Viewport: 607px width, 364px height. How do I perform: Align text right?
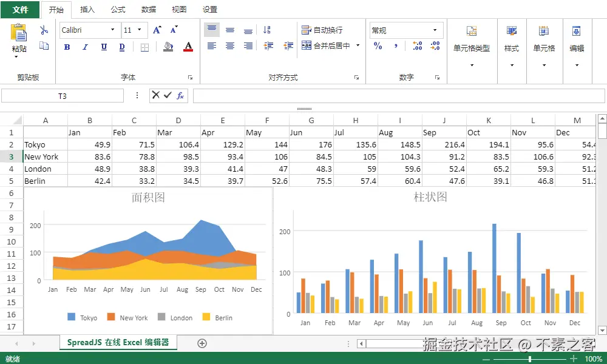pyautogui.click(x=248, y=46)
